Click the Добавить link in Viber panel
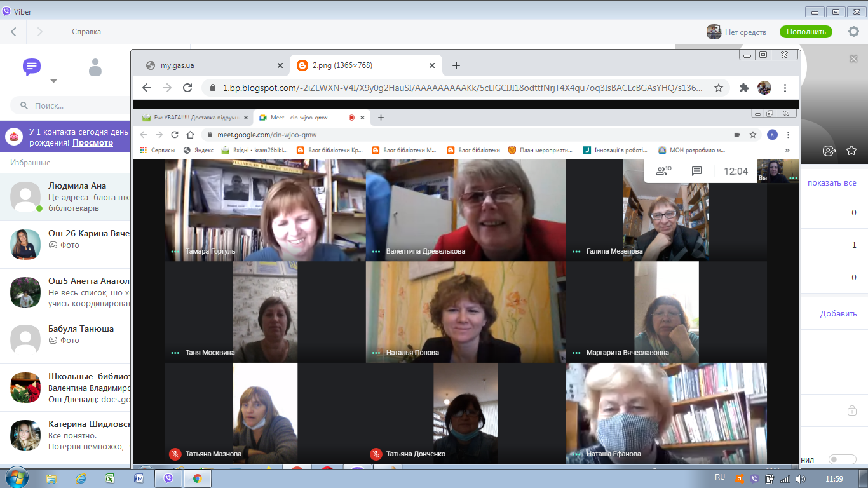 click(x=838, y=313)
